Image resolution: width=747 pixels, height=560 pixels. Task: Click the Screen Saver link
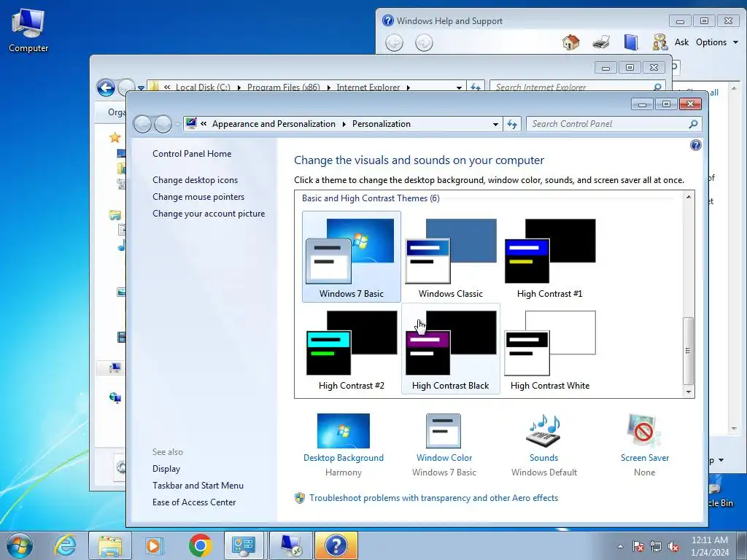[645, 458]
